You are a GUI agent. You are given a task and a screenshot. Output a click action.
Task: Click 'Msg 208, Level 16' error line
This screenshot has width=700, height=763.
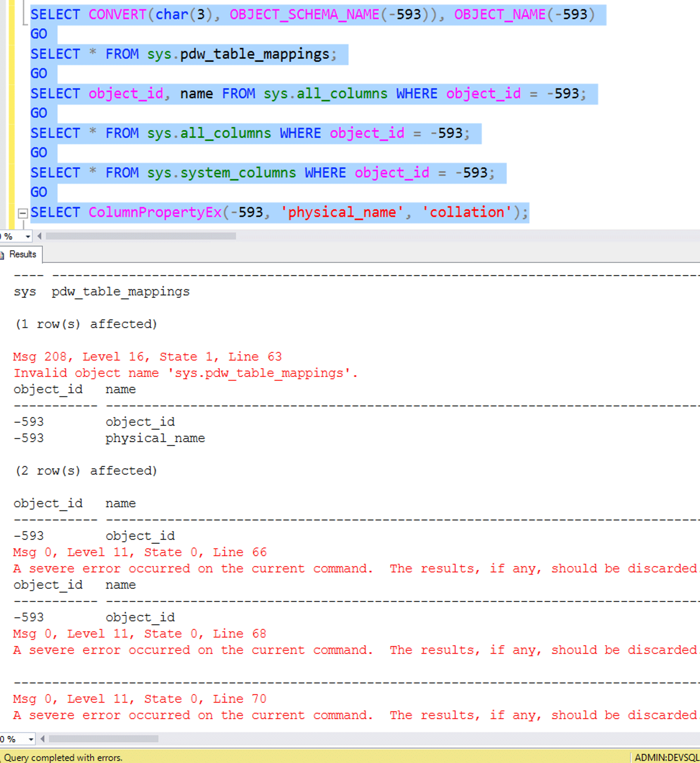[x=147, y=357]
